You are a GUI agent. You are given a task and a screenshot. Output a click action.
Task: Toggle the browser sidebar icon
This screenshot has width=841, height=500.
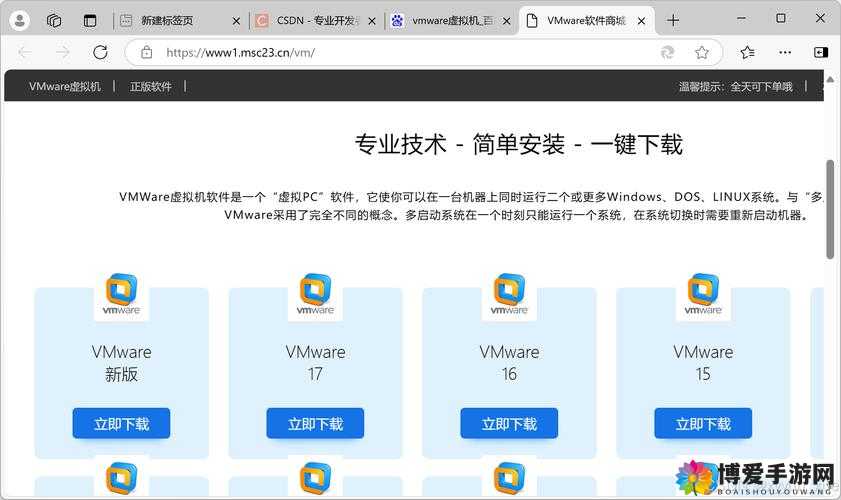tap(821, 52)
